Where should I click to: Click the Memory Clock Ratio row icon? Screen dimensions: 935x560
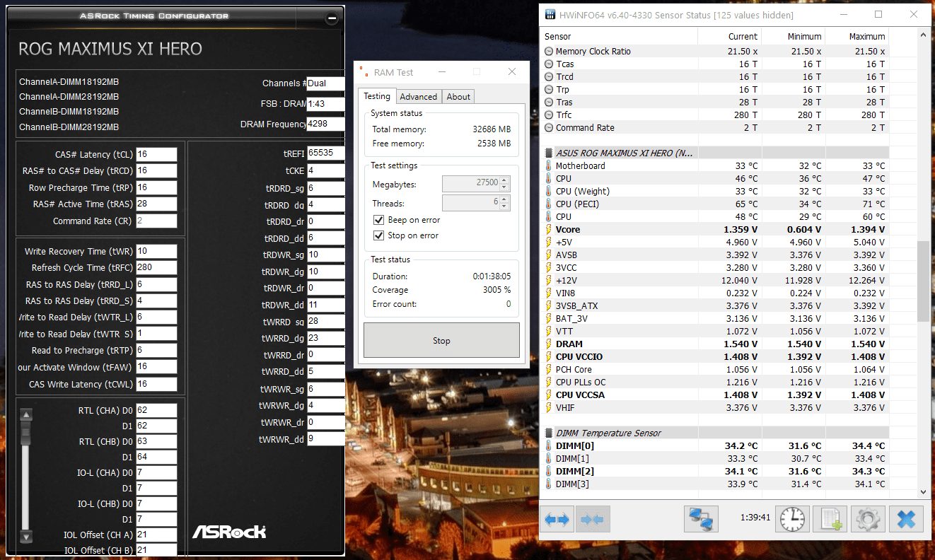550,52
